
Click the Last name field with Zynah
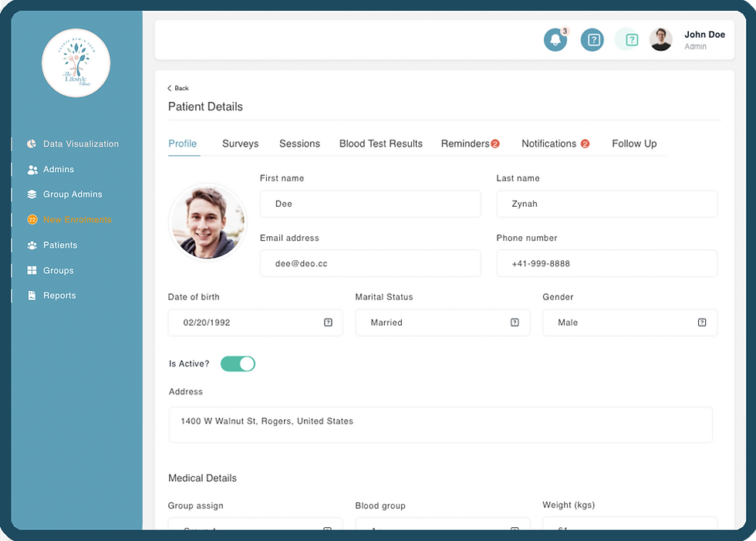[x=606, y=204]
